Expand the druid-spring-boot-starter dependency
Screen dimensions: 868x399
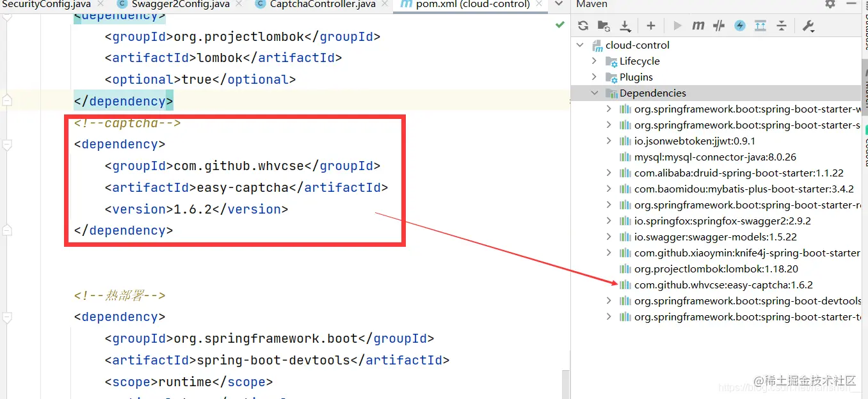609,173
